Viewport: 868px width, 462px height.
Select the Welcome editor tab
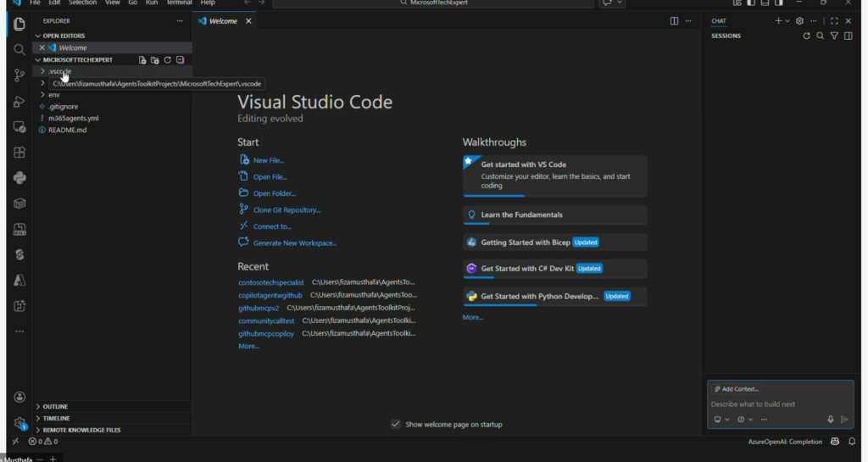(x=223, y=21)
